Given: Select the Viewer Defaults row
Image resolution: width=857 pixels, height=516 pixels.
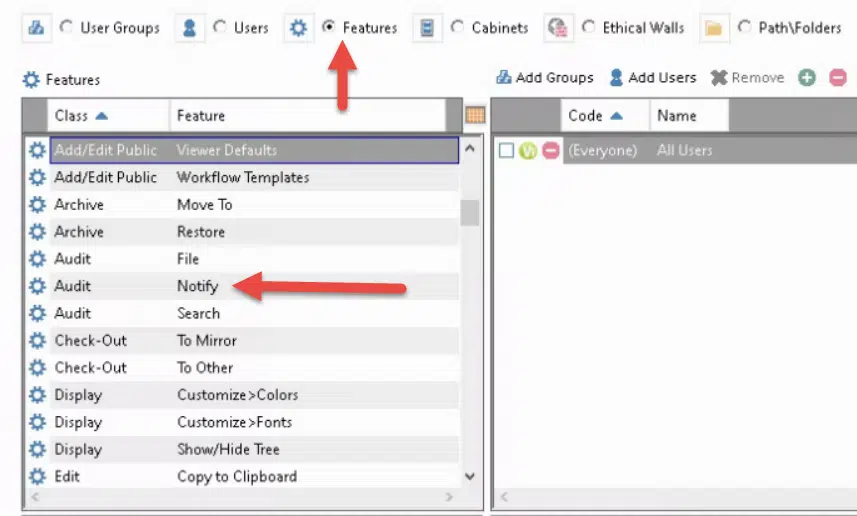Looking at the screenshot, I should pyautogui.click(x=254, y=150).
